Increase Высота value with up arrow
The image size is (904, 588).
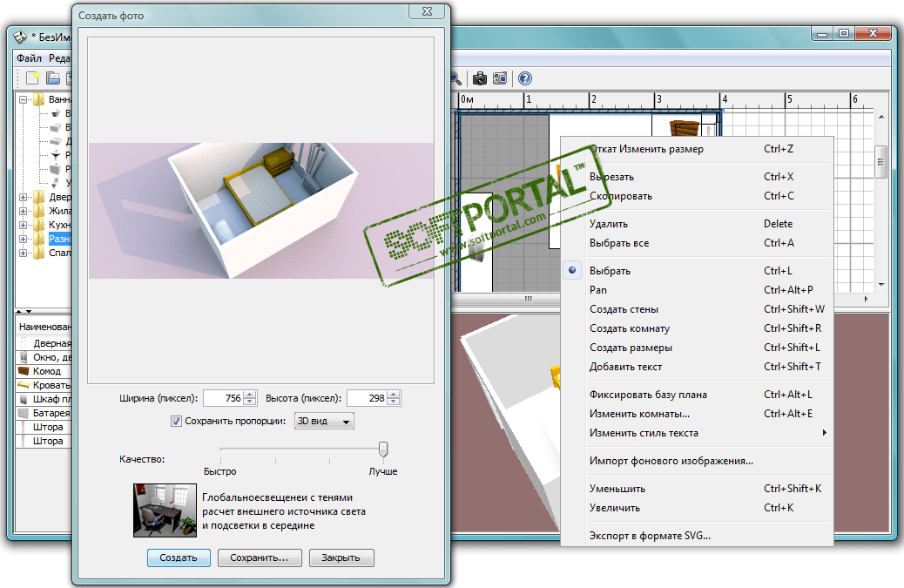point(393,395)
